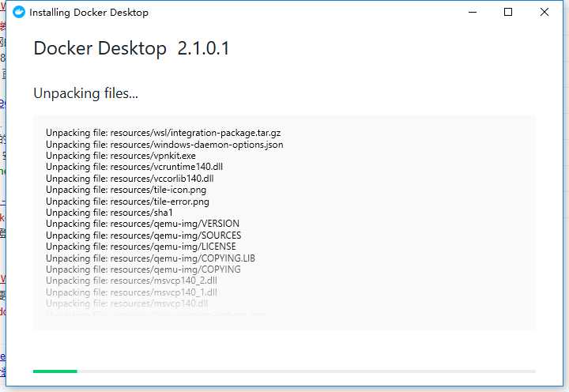The image size is (569, 392).
Task: Select log line resources/sha1
Action: [x=109, y=213]
